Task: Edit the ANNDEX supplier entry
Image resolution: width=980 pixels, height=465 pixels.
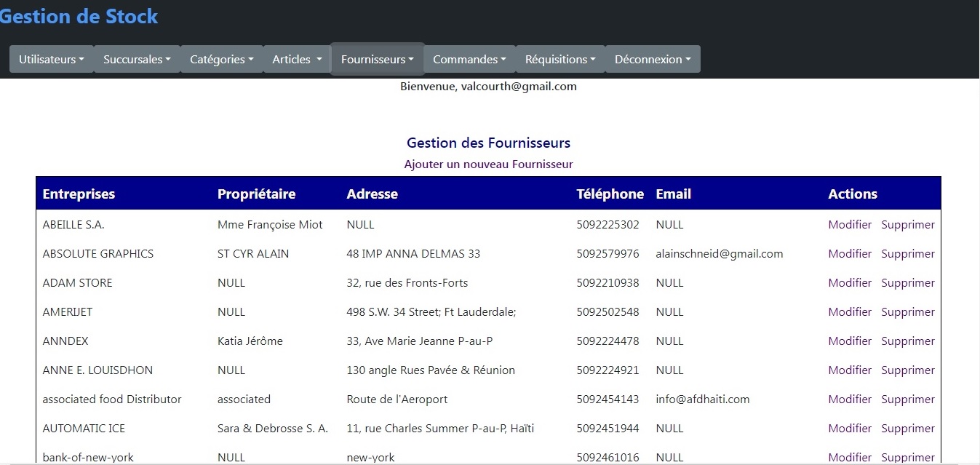Action: coord(849,341)
